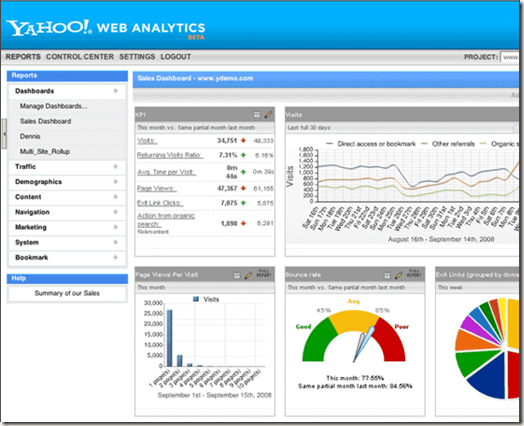
Task: Expand the Marketing menu section
Action: tap(67, 227)
